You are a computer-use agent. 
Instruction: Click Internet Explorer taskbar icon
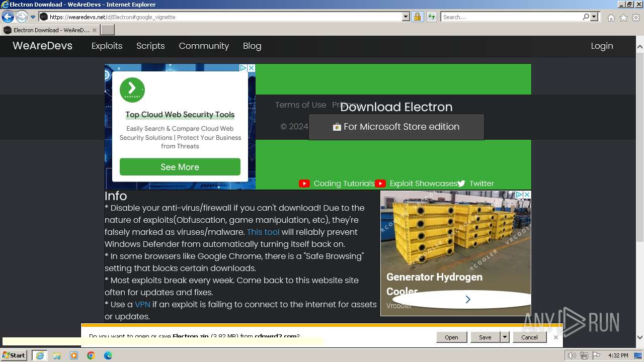[x=39, y=355]
